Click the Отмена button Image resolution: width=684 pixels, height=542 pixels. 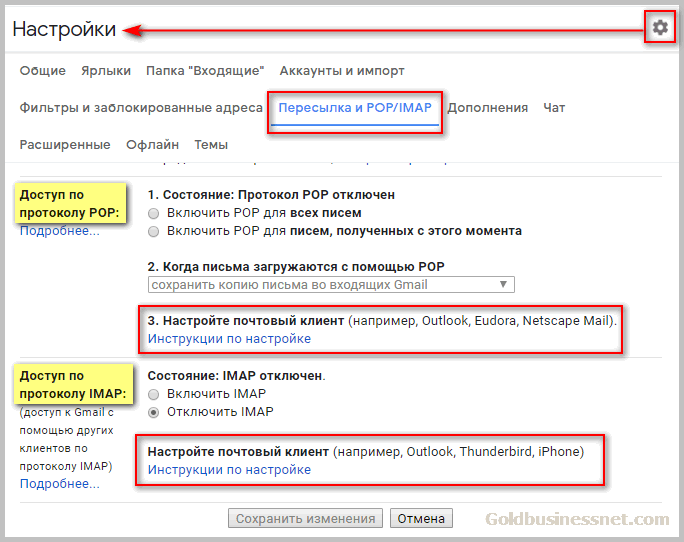click(421, 518)
